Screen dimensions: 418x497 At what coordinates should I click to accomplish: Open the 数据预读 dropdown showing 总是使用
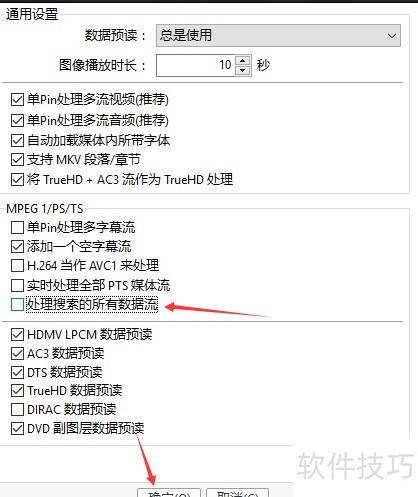click(x=278, y=35)
